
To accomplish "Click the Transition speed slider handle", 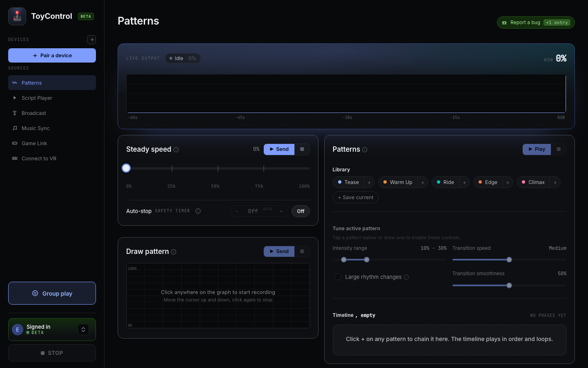I will click(x=509, y=260).
